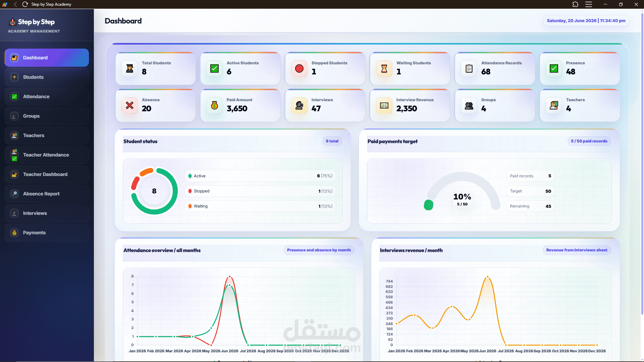Open Teacher Attendance icon in sidebar
The width and height of the screenshot is (644, 362).
(x=14, y=155)
